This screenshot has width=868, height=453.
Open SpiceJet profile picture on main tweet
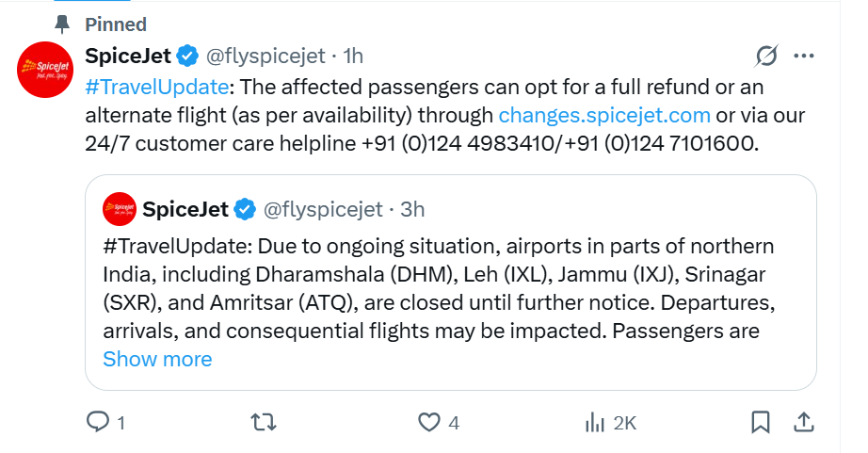click(44, 69)
